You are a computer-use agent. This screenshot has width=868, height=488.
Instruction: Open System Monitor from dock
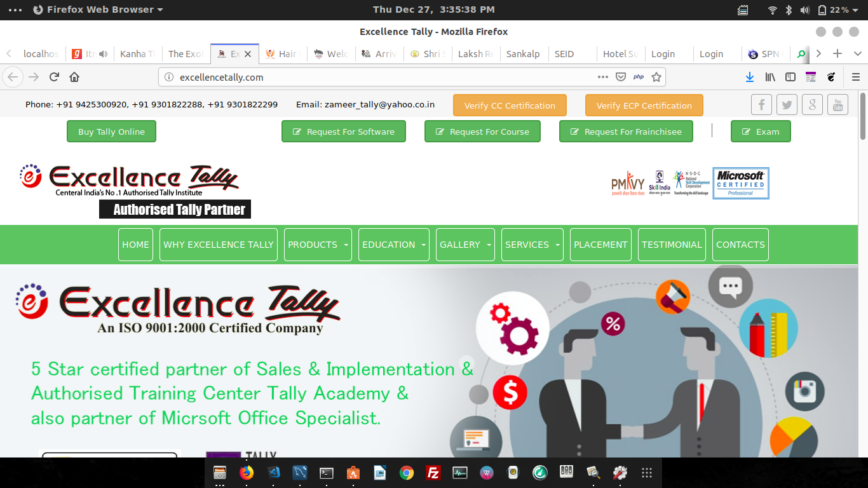click(460, 473)
